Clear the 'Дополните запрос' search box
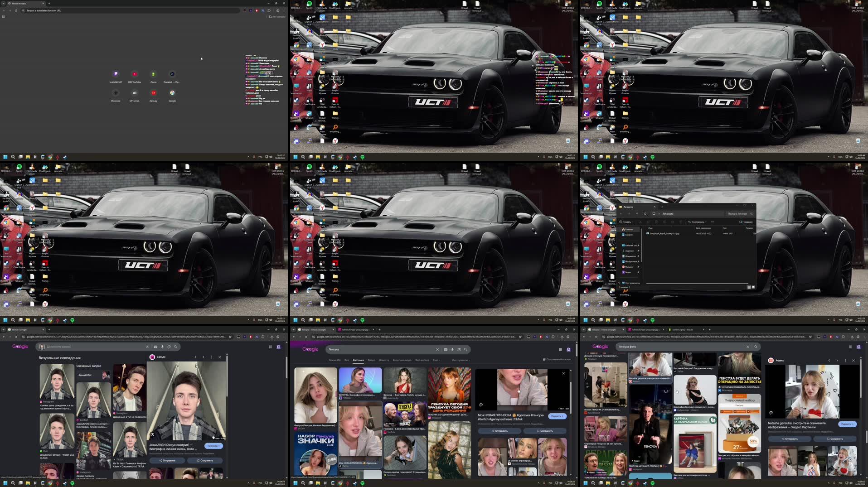 coord(147,347)
